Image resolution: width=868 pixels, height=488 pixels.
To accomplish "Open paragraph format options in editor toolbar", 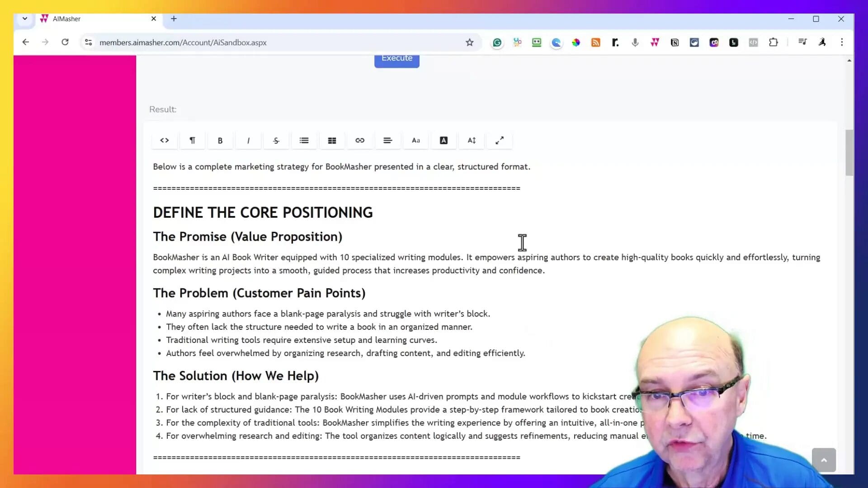I will coord(192,141).
